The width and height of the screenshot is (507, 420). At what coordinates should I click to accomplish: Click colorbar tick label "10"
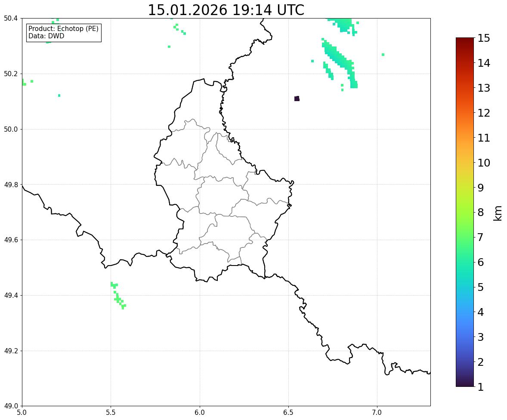[x=484, y=163]
